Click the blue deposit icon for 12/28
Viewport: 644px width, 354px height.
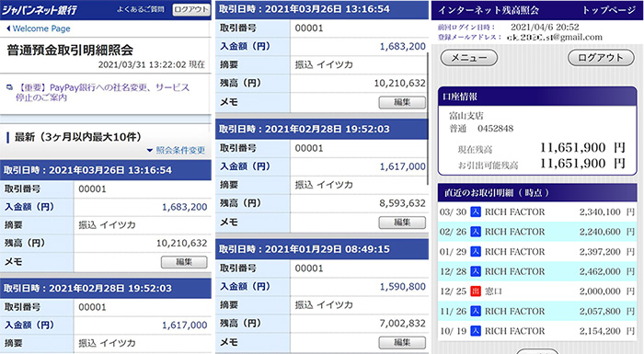tap(476, 271)
